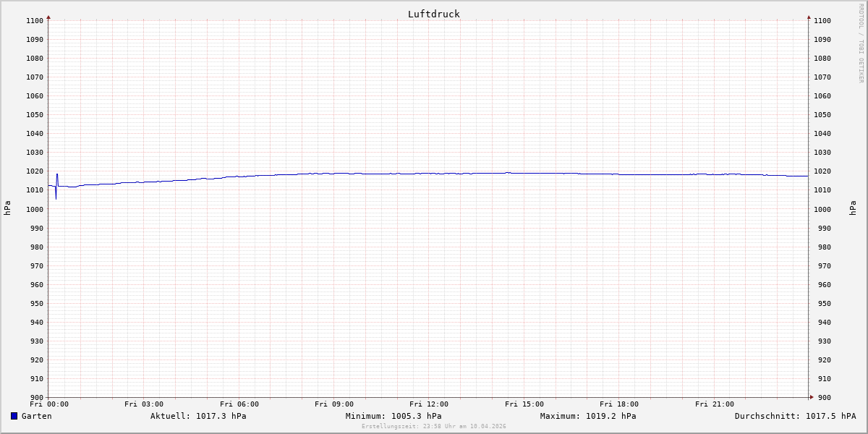
Task: Click the Erstellungszeit timestamp footer text
Action: pos(433,426)
